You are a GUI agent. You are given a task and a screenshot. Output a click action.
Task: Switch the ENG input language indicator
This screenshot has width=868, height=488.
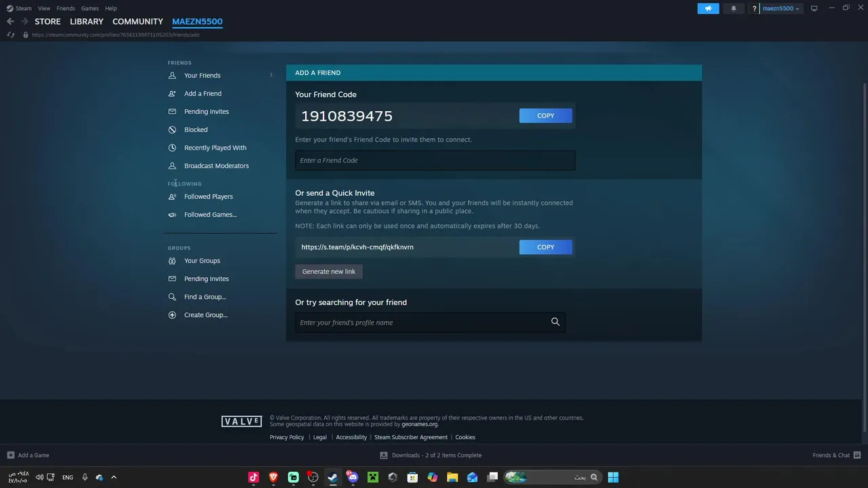pos(68,477)
